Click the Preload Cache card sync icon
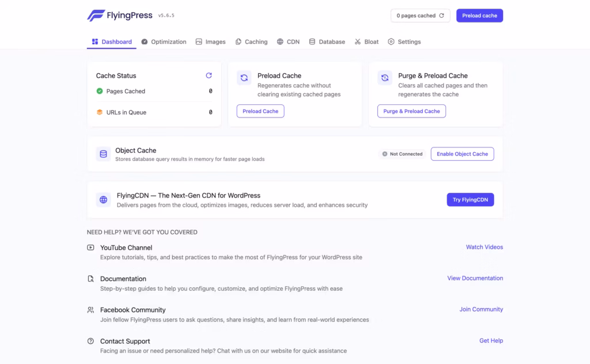 coord(244,78)
